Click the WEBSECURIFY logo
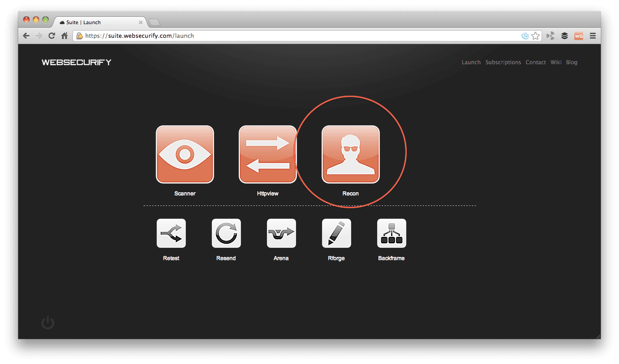619x364 pixels. 77,62
